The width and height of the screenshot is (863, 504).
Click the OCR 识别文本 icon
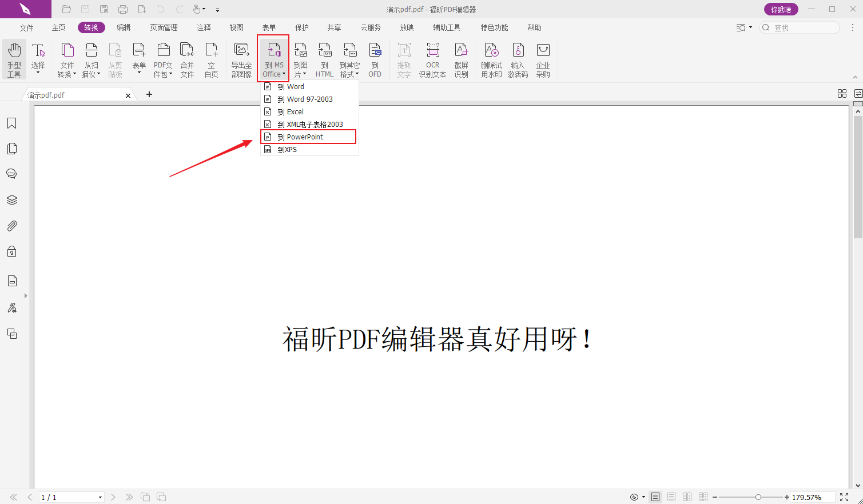pyautogui.click(x=432, y=59)
